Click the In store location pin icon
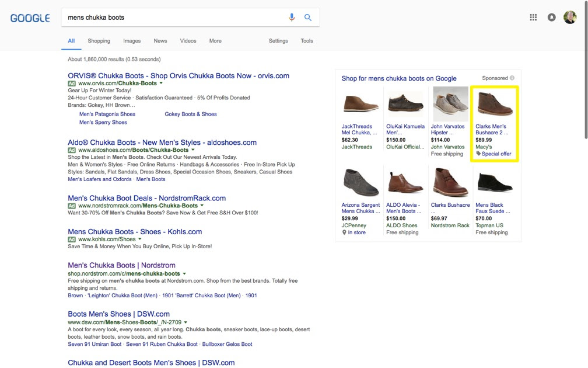The width and height of the screenshot is (588, 368). [344, 232]
